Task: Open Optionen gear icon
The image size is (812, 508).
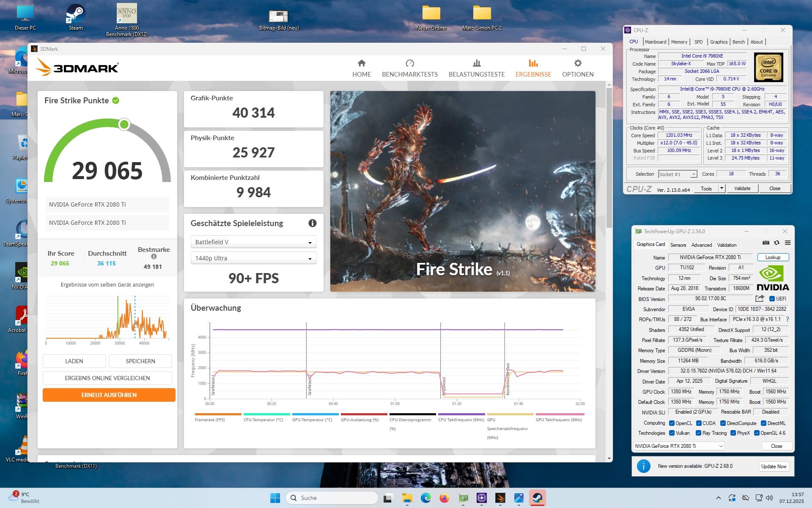Action: (577, 63)
